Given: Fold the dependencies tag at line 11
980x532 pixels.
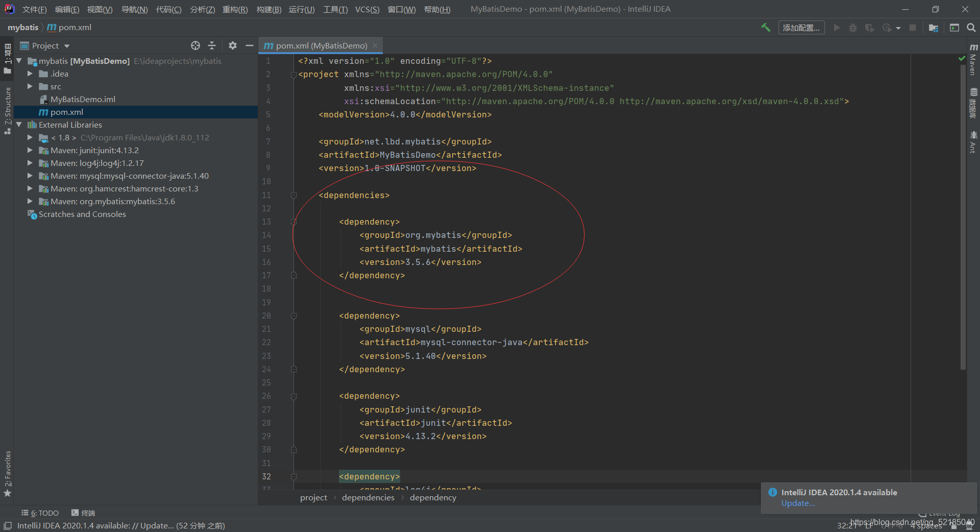Looking at the screenshot, I should 293,195.
